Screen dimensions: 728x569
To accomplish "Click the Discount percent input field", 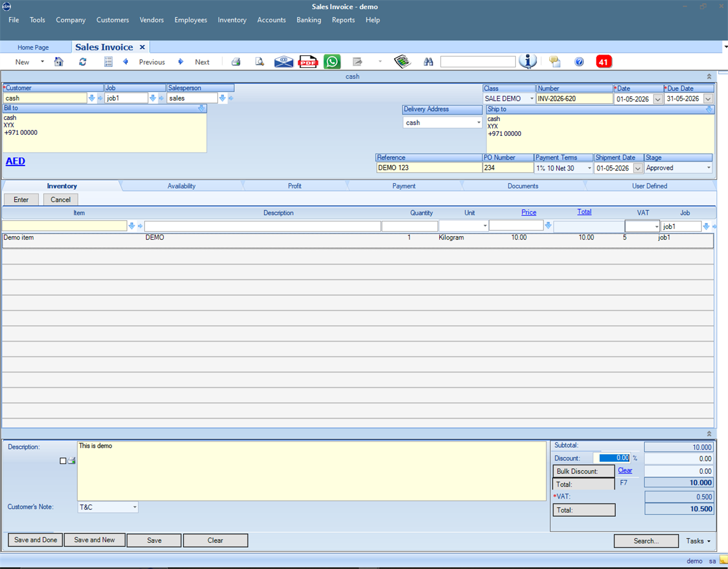I will pyautogui.click(x=612, y=459).
